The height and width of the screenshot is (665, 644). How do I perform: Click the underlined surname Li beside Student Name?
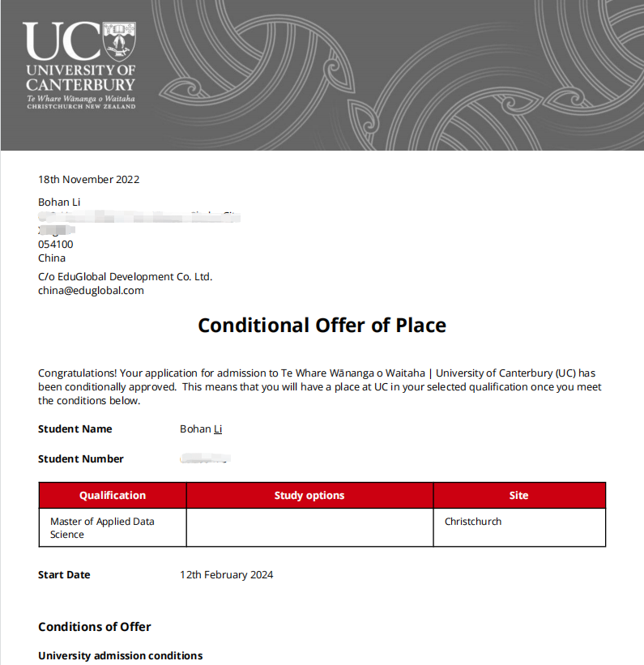point(218,429)
